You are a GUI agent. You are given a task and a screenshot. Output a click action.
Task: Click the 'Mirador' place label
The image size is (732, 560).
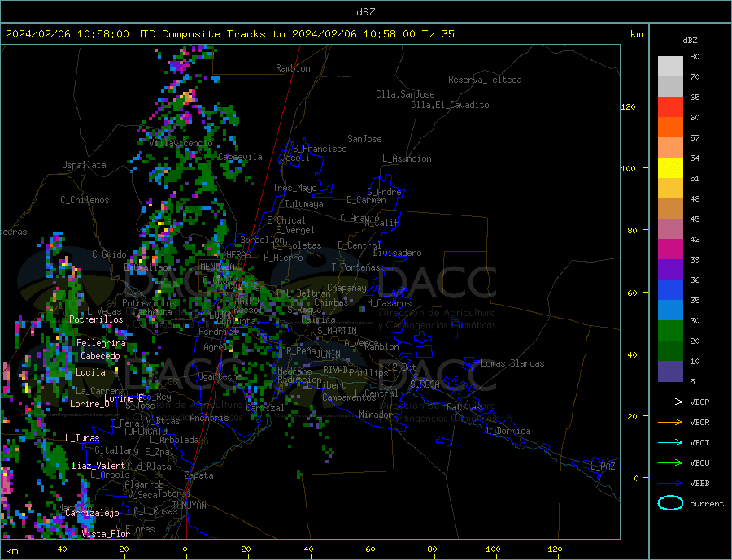[x=376, y=415]
